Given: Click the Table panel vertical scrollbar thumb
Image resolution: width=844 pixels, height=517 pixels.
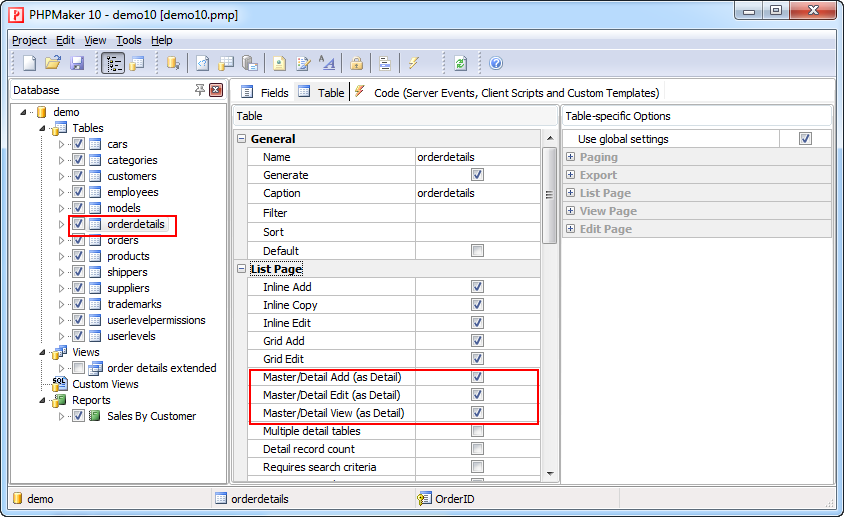Looking at the screenshot, I should click(x=550, y=195).
